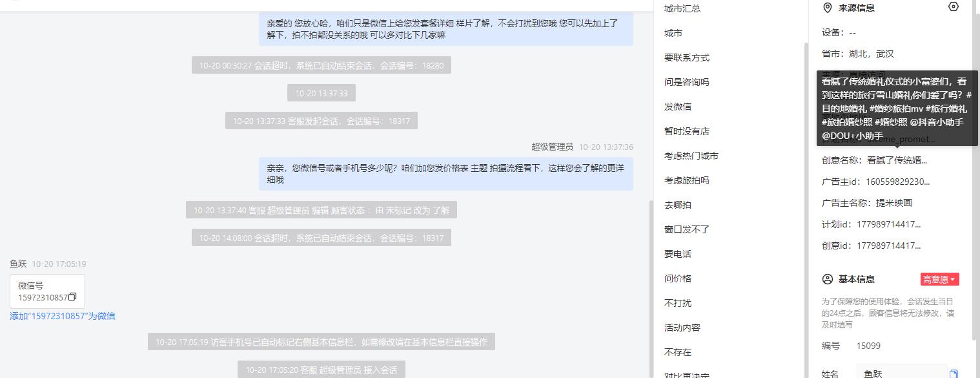This screenshot has height=378, width=980.
Task: Copy the customer name 鱼跃
Action: [954, 373]
